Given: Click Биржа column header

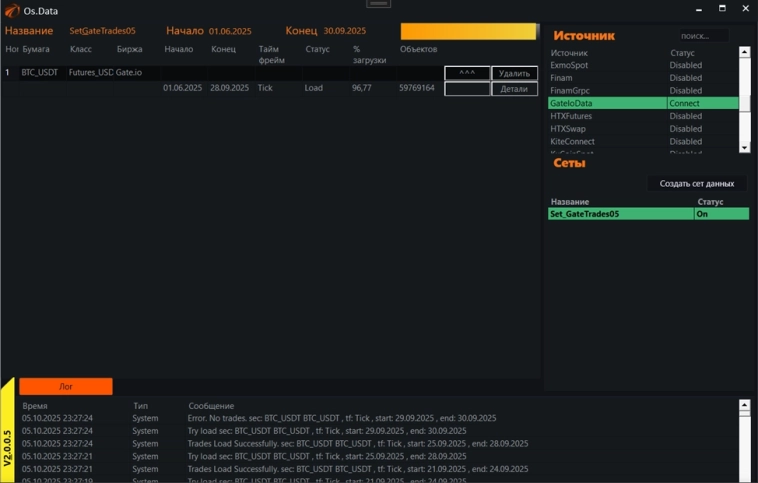Looking at the screenshot, I should 130,49.
